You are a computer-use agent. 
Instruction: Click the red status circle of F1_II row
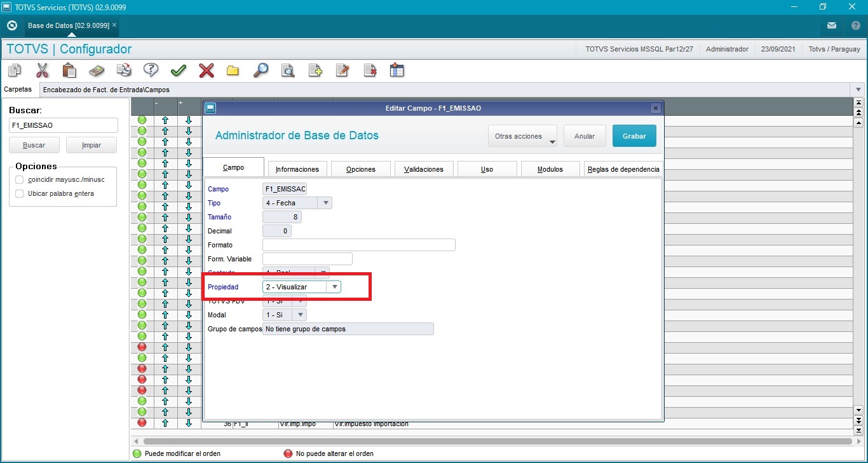pyautogui.click(x=142, y=423)
